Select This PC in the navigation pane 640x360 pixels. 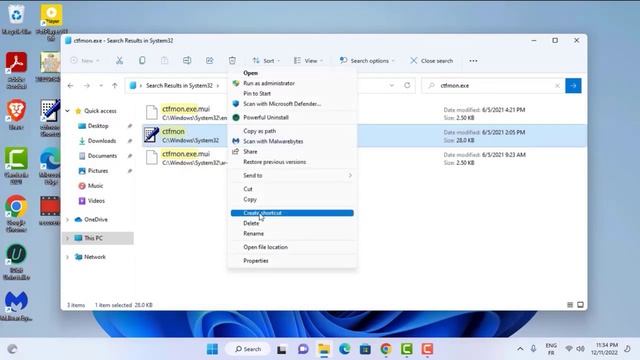tap(98, 238)
